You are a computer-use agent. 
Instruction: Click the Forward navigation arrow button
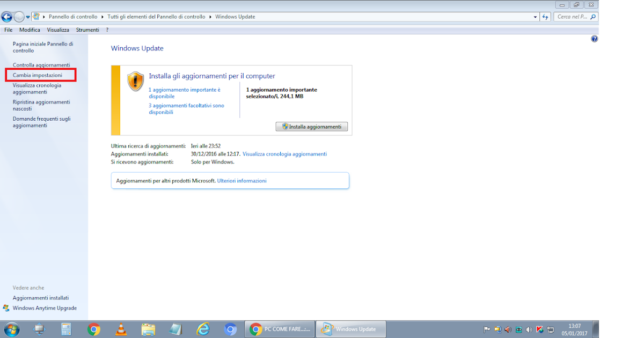(x=19, y=17)
